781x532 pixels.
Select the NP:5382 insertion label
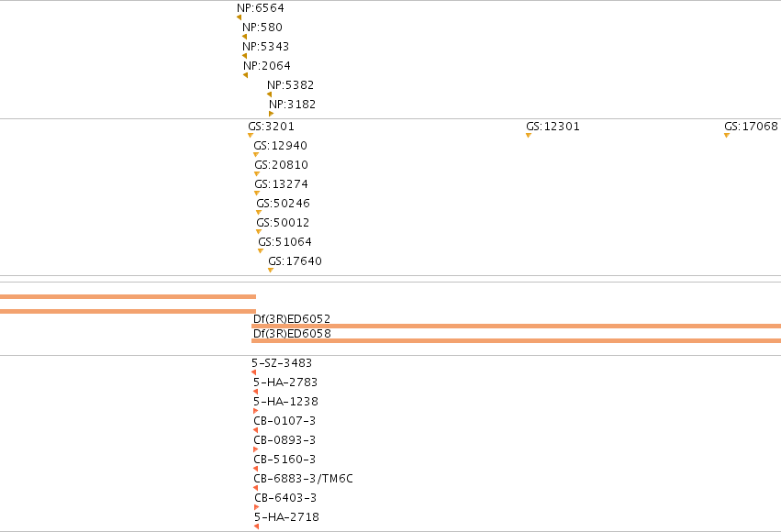coord(290,85)
